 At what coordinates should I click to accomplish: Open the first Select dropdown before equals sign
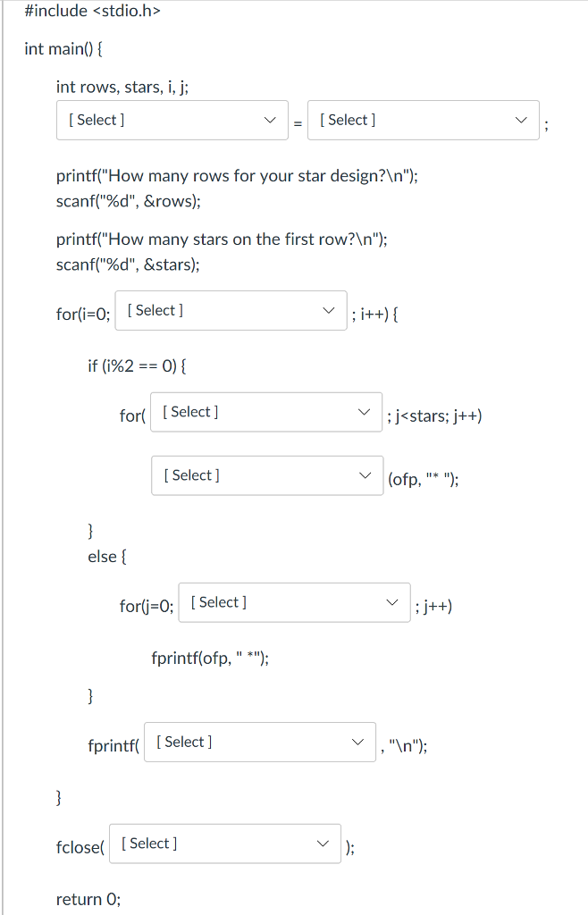click(x=172, y=119)
